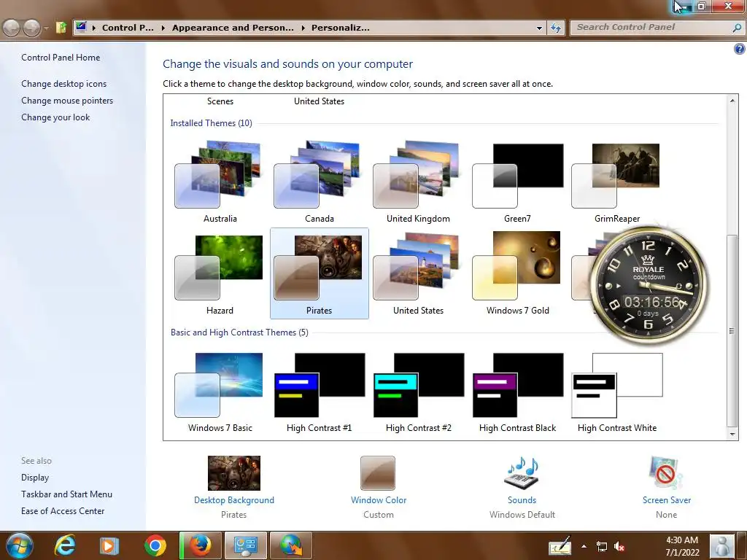747x560 pixels.
Task: Click the Royale countdown clock gadget
Action: click(649, 286)
